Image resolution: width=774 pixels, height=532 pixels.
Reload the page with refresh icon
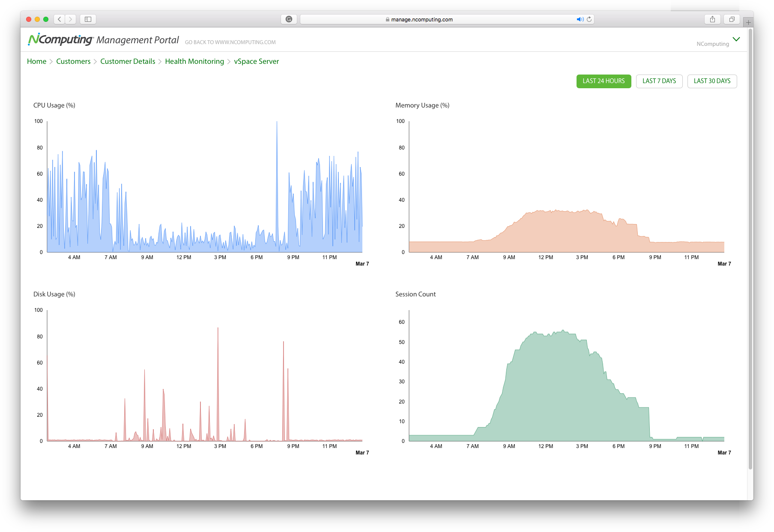tap(589, 19)
